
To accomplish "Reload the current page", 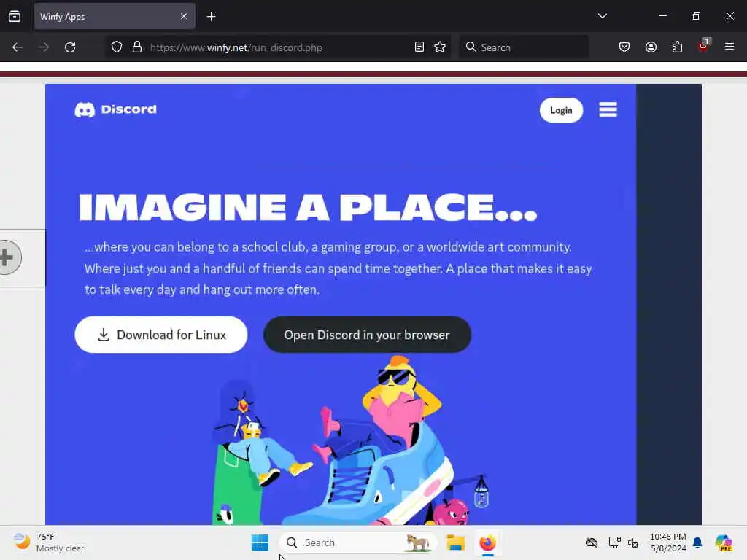I will tap(70, 47).
